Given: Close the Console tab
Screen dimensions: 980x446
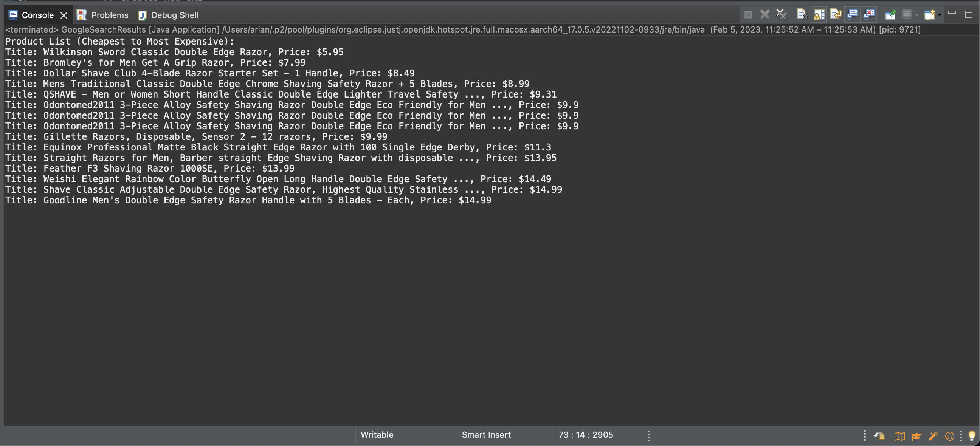Looking at the screenshot, I should (64, 15).
